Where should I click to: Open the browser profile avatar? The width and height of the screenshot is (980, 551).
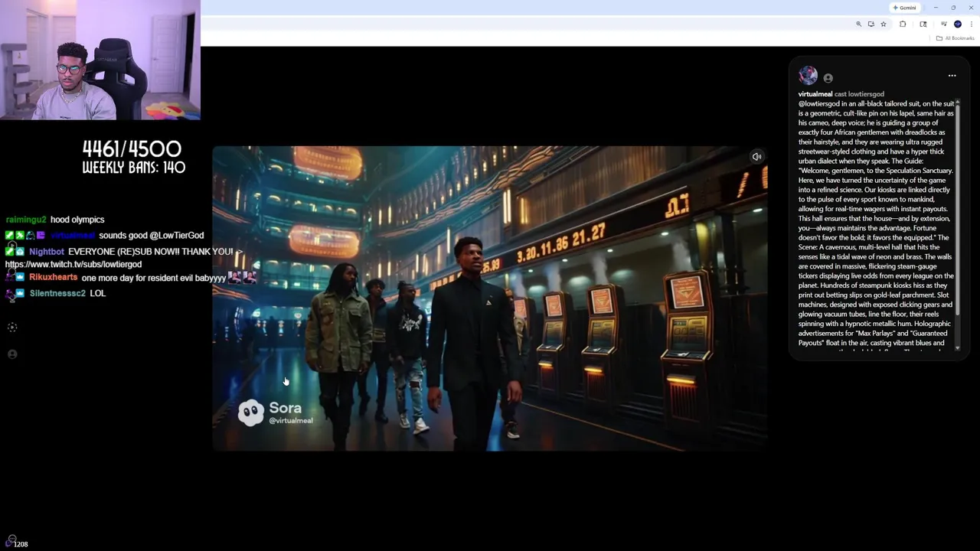pos(957,24)
